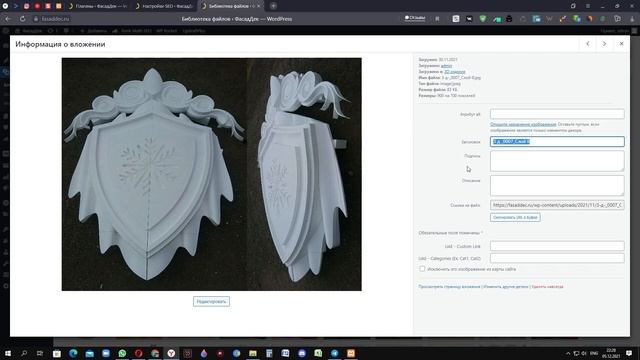Open the downloads icon in browser toolbar
This screenshot has width=640, height=360.
point(632,19)
